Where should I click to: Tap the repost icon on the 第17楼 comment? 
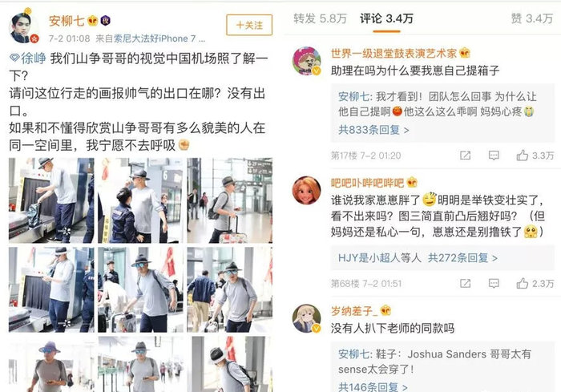click(465, 156)
